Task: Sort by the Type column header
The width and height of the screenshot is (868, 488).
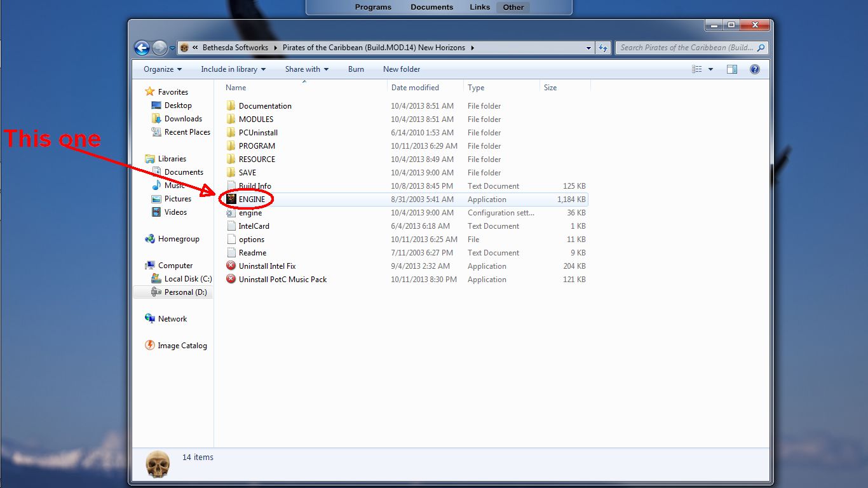Action: tap(476, 88)
